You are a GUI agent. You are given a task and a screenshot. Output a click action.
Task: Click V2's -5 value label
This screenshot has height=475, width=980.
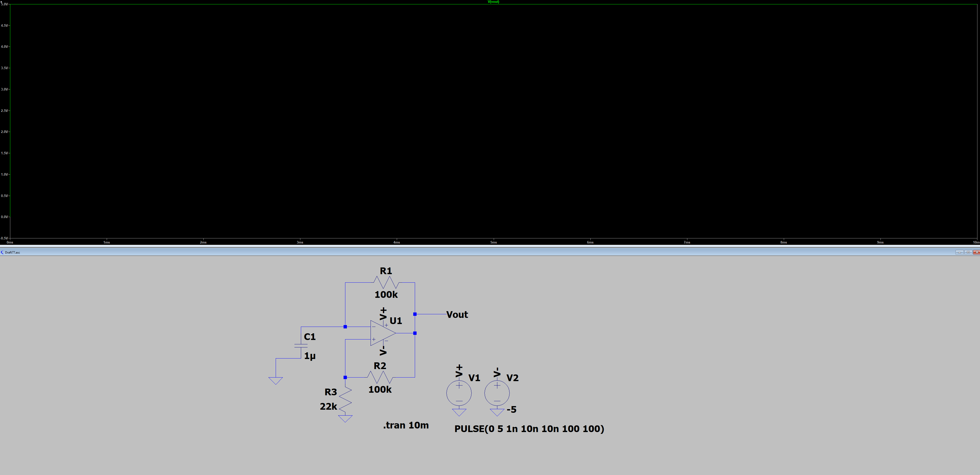pos(512,409)
